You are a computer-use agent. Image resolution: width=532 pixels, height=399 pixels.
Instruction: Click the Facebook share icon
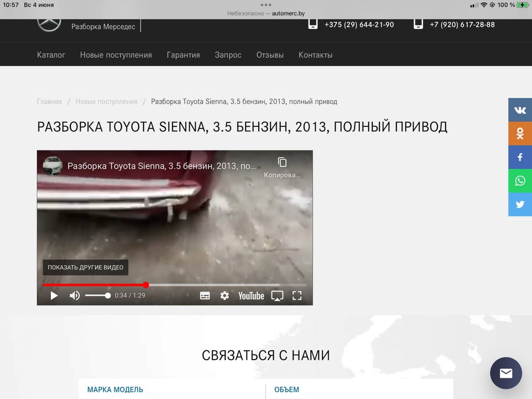520,157
